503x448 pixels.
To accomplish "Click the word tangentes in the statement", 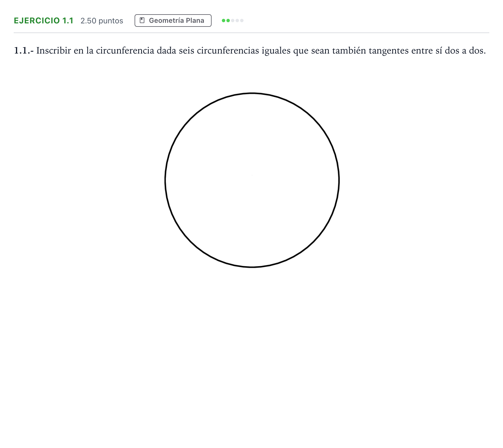I will 389,51.
